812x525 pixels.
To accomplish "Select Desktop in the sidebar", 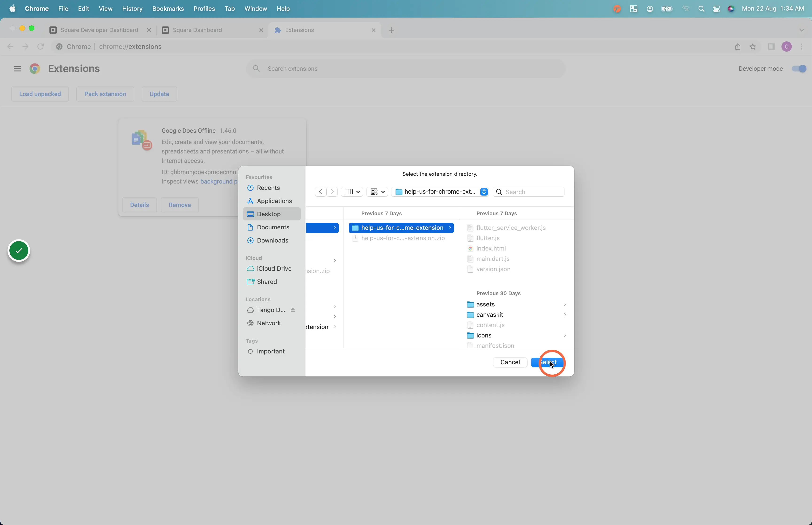I will [272, 214].
